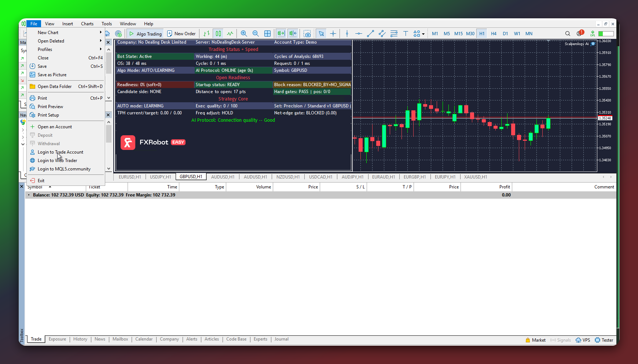The height and width of the screenshot is (364, 638).
Task: Select the Insert Text tool icon
Action: [x=406, y=33]
